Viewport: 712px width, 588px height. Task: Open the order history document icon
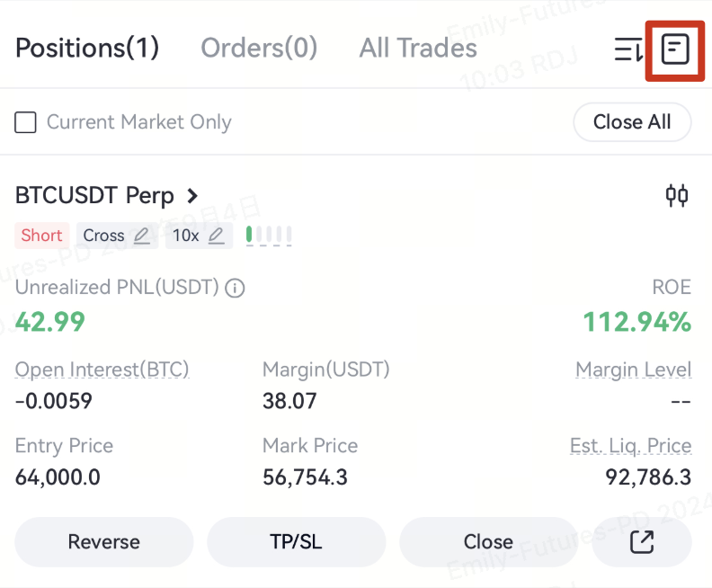point(675,49)
